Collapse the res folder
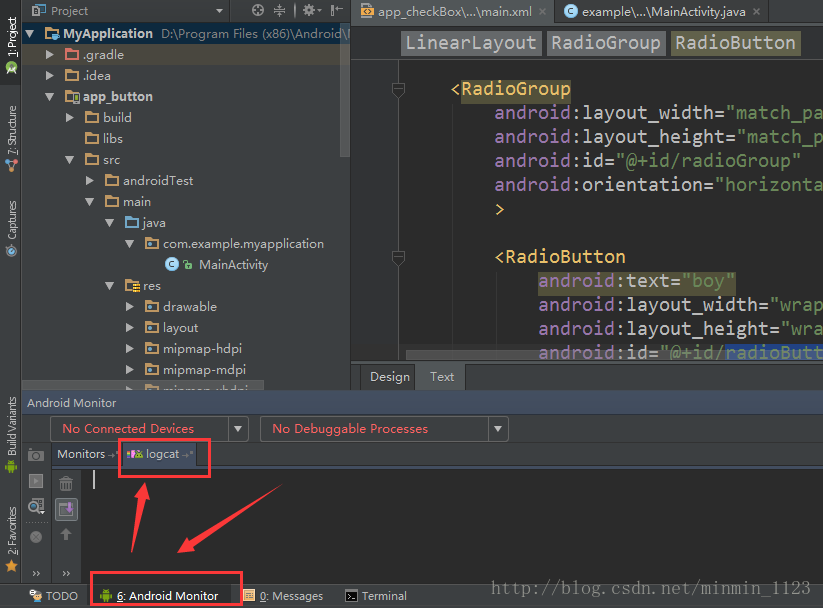The image size is (823, 608). click(110, 286)
